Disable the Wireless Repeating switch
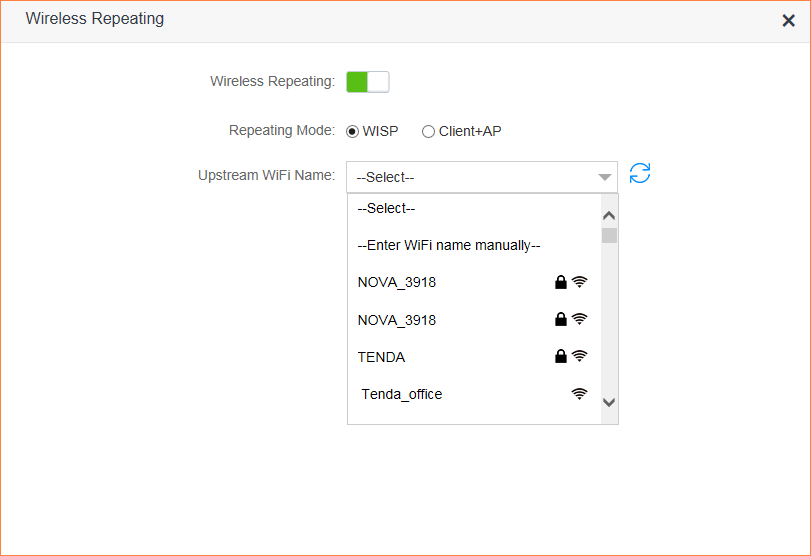Image resolution: width=811 pixels, height=556 pixels. [367, 82]
